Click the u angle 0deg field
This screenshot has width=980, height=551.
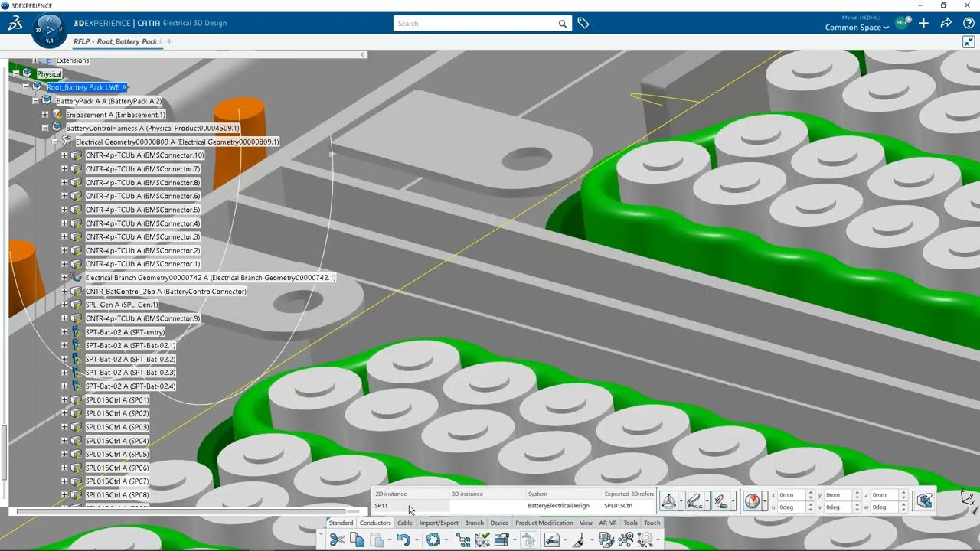[792, 507]
